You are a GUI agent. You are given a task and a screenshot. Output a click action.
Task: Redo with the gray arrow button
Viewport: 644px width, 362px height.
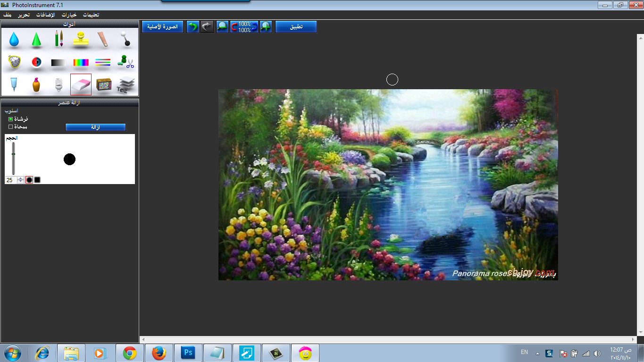pyautogui.click(x=207, y=26)
